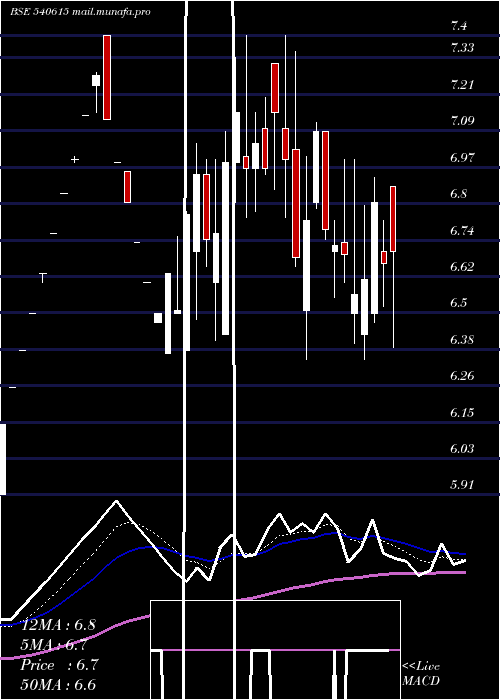Click the 6.15 price axis label
This screenshot has width=500, height=700.
(462, 412)
